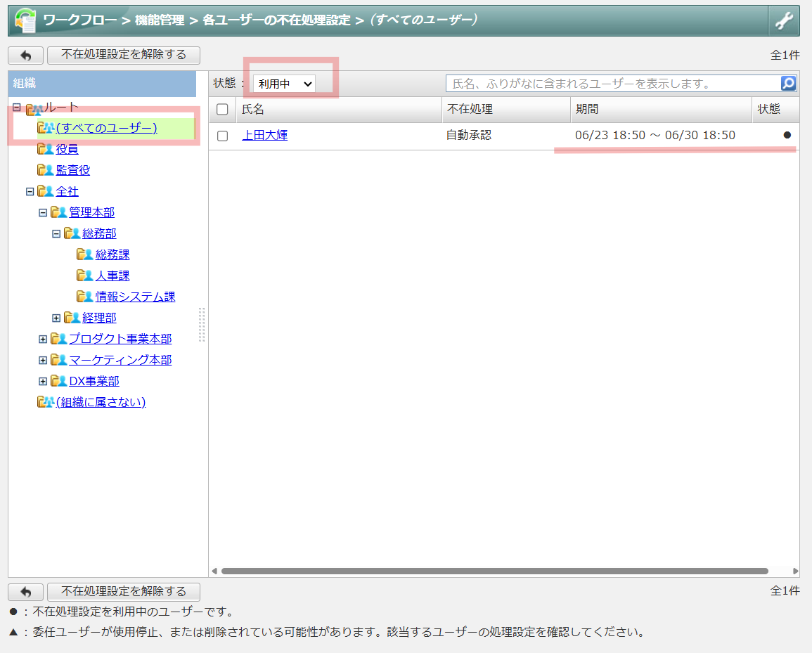The width and height of the screenshot is (812, 653).
Task: Click the folder icon beside 役員
Action: click(45, 149)
